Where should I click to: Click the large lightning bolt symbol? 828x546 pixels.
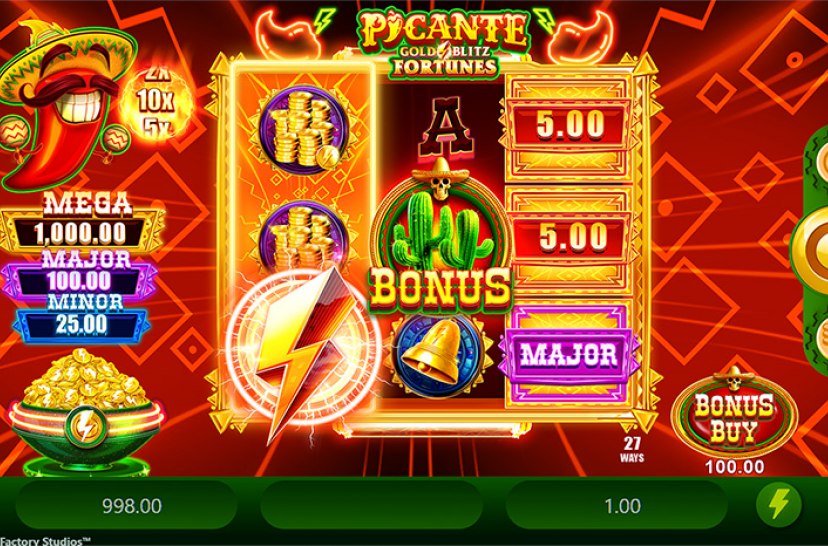[303, 351]
